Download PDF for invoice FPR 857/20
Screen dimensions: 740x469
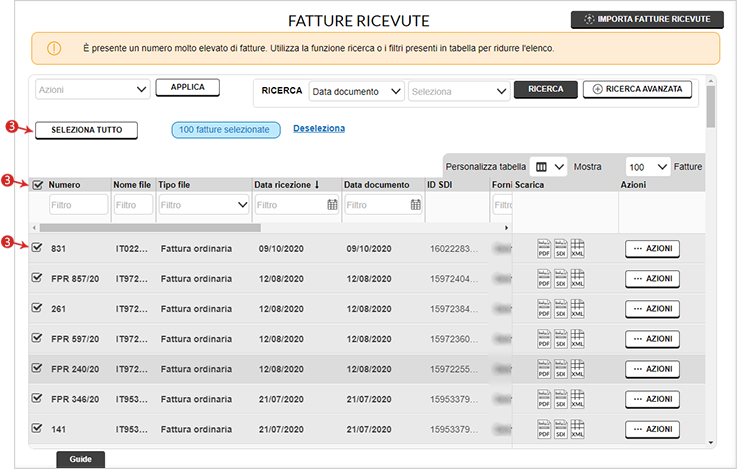click(x=544, y=278)
